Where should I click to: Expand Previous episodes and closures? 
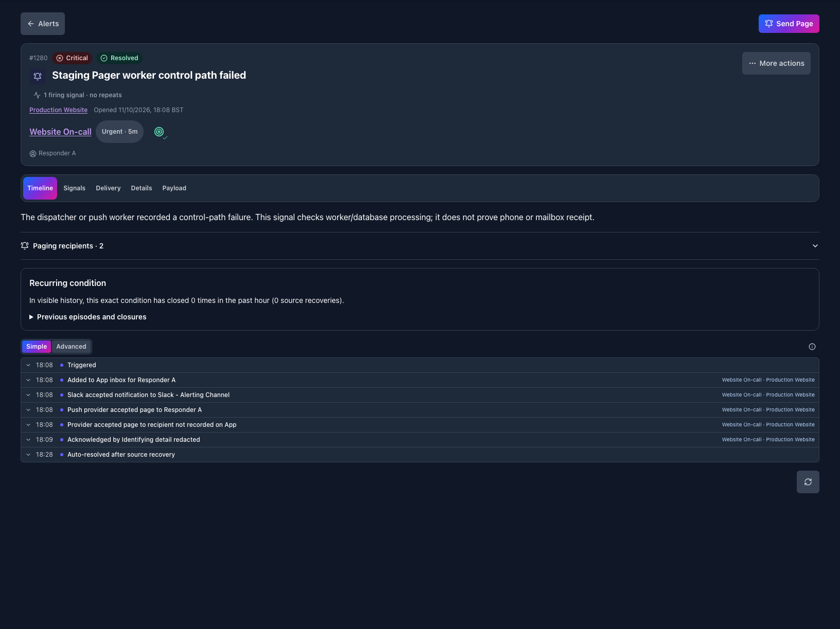coord(88,317)
